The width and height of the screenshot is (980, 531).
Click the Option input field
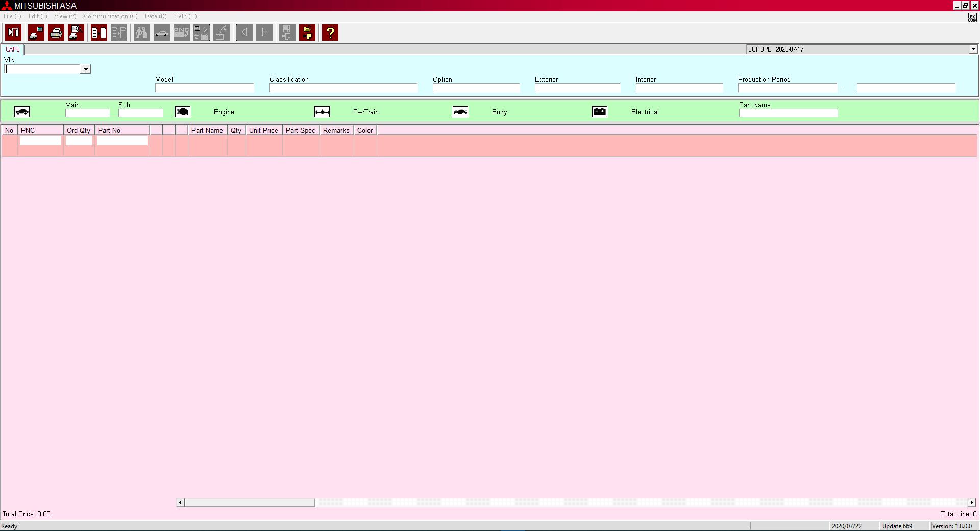coord(476,88)
